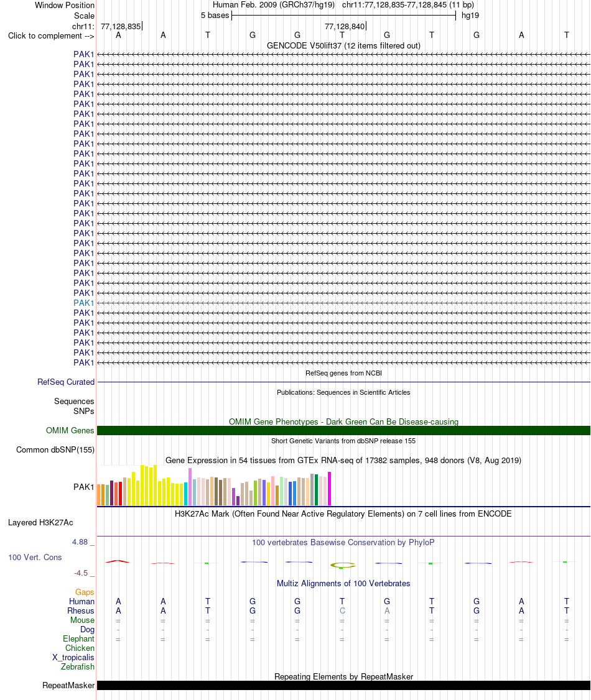Click the magenta last bar in the GTEx chart

(330, 489)
